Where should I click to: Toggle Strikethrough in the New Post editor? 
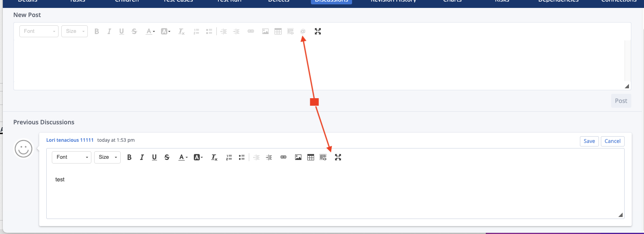[134, 31]
